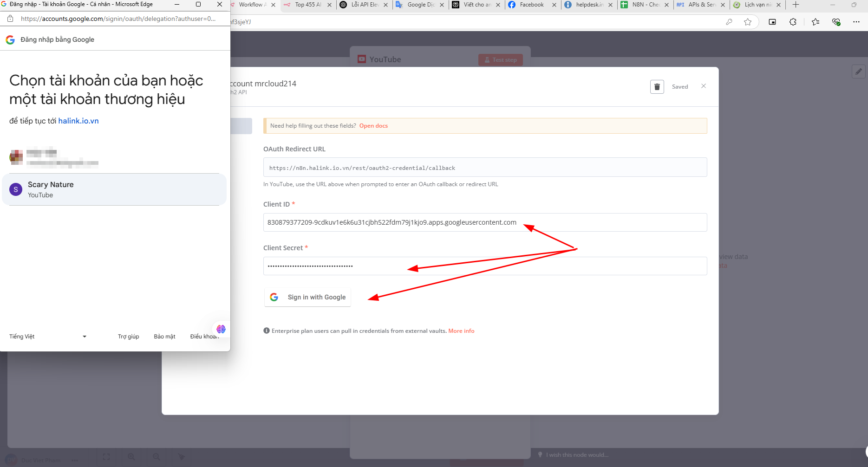The width and height of the screenshot is (868, 467).
Task: Click the pencil edit icon on the canvas
Action: (x=859, y=71)
